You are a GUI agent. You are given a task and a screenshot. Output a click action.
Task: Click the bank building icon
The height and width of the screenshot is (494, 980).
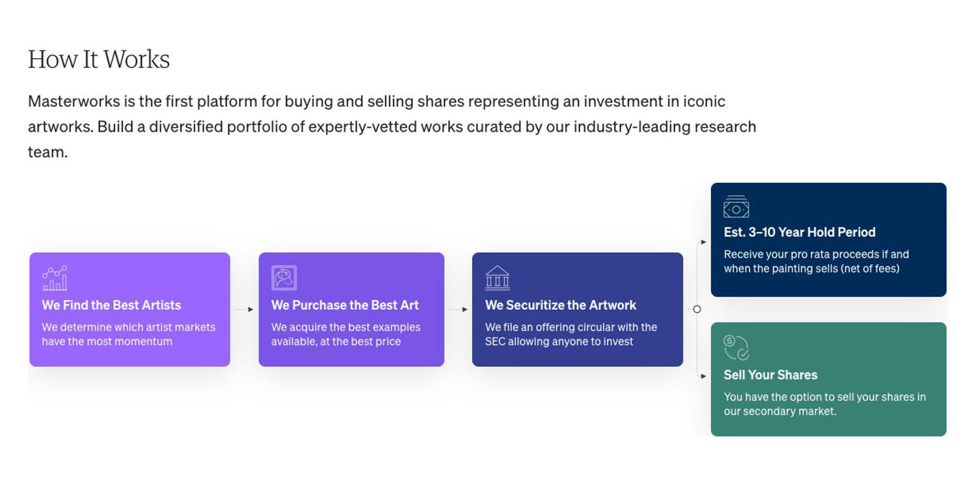498,278
